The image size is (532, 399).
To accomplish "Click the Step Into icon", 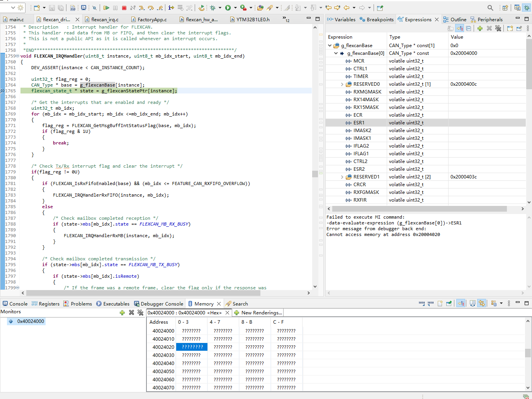I will tap(142, 8).
